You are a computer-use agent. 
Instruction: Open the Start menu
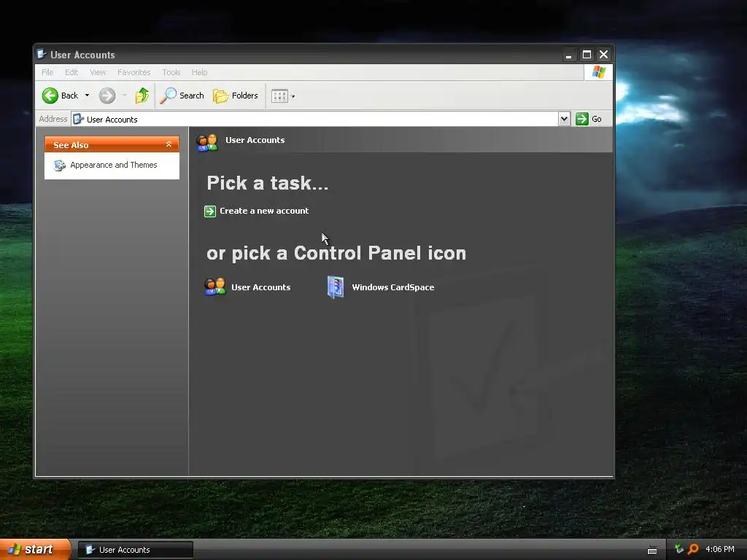point(35,550)
